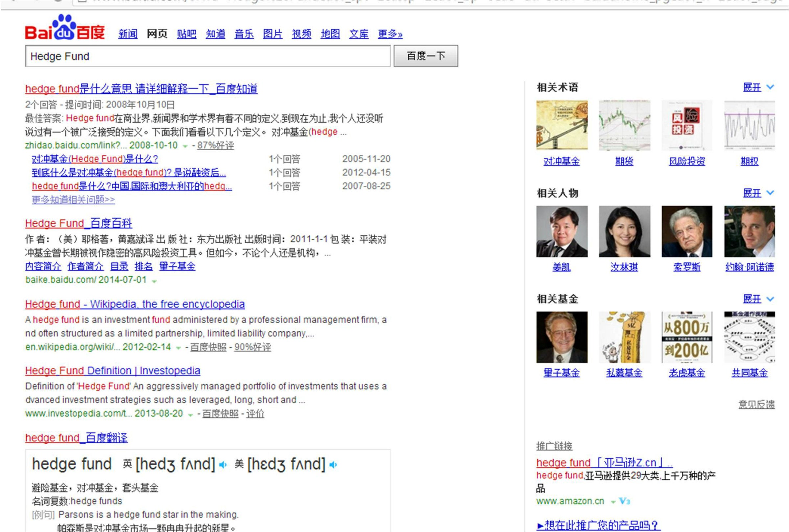Open 对冲基金(Hedge Fund)是什么? question link
Image resolution: width=789 pixels, height=532 pixels.
[95, 159]
